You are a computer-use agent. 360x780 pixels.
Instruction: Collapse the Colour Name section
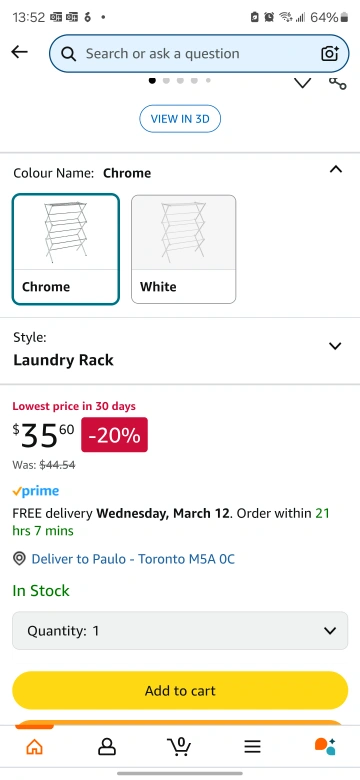[336, 170]
